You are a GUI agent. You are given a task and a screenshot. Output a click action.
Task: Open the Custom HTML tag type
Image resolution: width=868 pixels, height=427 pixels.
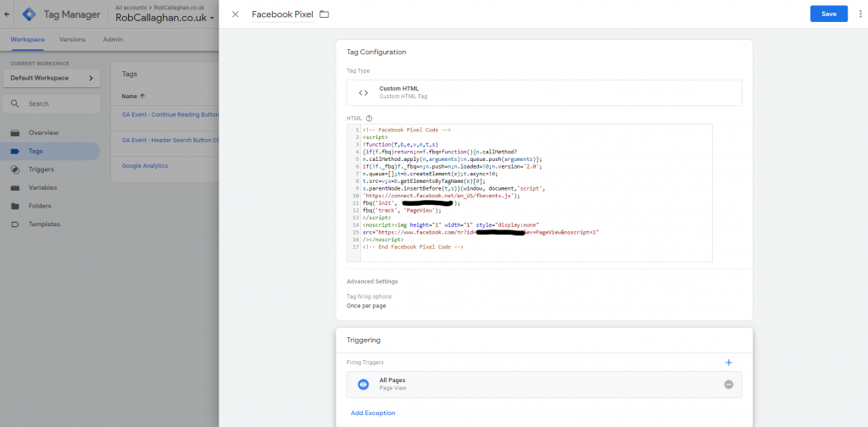pyautogui.click(x=544, y=92)
